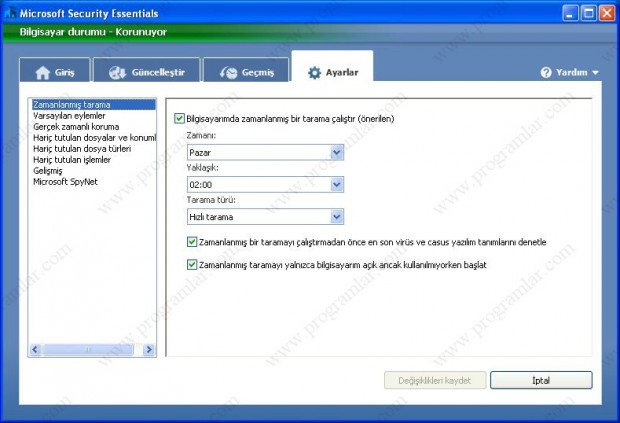Click the left arrow of the list scrollbar
This screenshot has height=423, width=620.
(36, 349)
